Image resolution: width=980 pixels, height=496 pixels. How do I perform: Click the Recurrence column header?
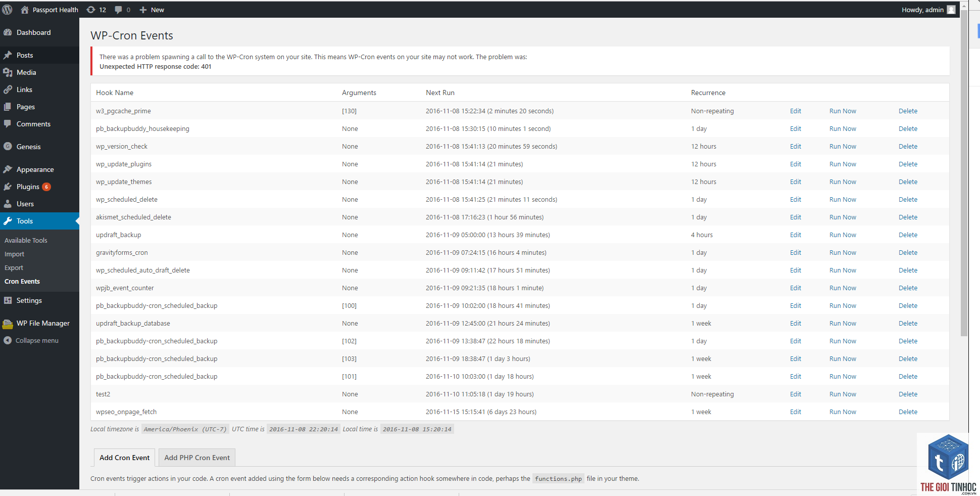click(708, 93)
